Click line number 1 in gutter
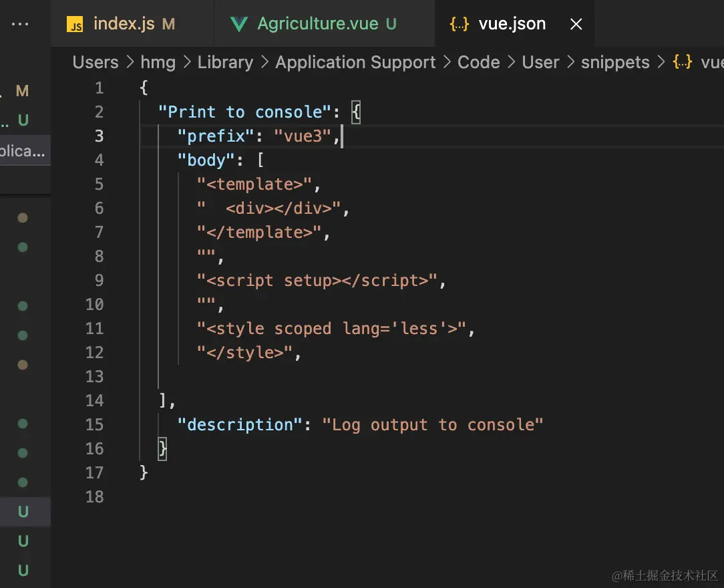Viewport: 724px width, 588px height. [100, 88]
